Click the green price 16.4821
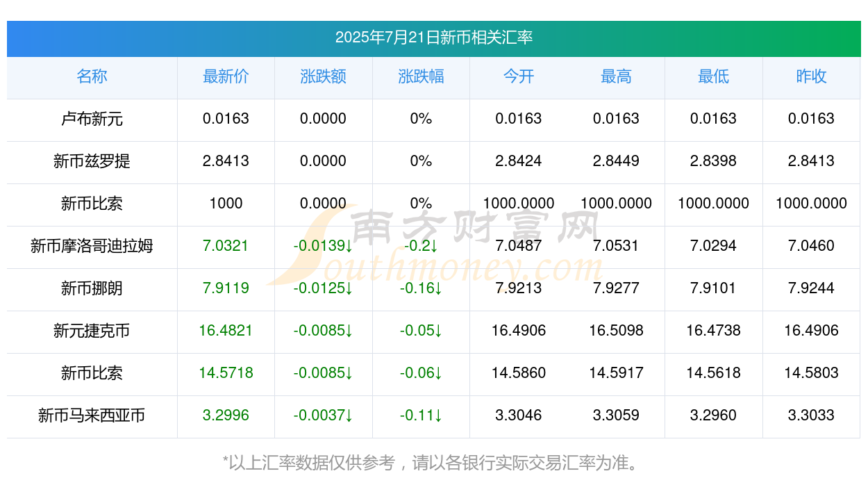 click(x=226, y=331)
